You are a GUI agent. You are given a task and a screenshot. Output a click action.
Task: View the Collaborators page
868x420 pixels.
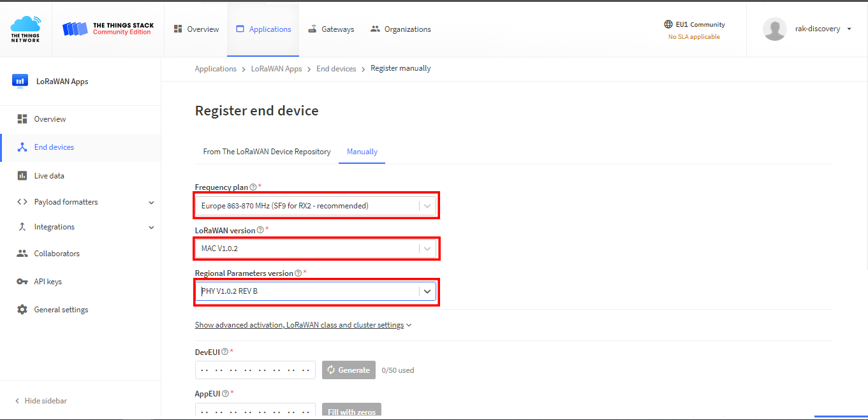coord(57,253)
